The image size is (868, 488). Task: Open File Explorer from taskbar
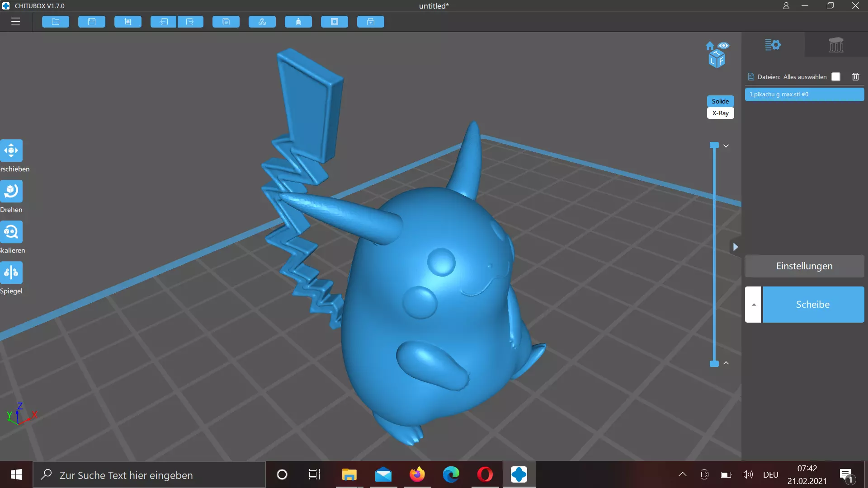(x=349, y=474)
